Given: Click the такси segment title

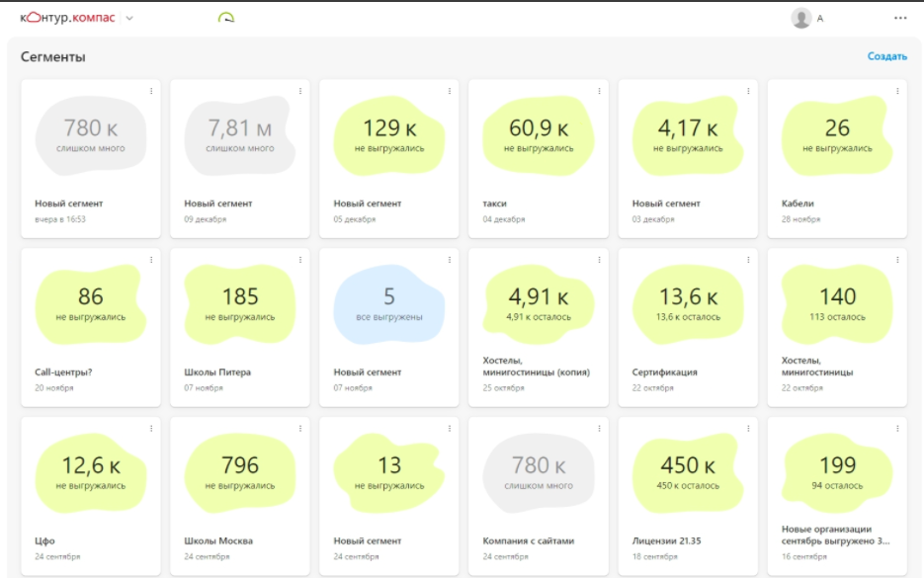Looking at the screenshot, I should pos(494,204).
